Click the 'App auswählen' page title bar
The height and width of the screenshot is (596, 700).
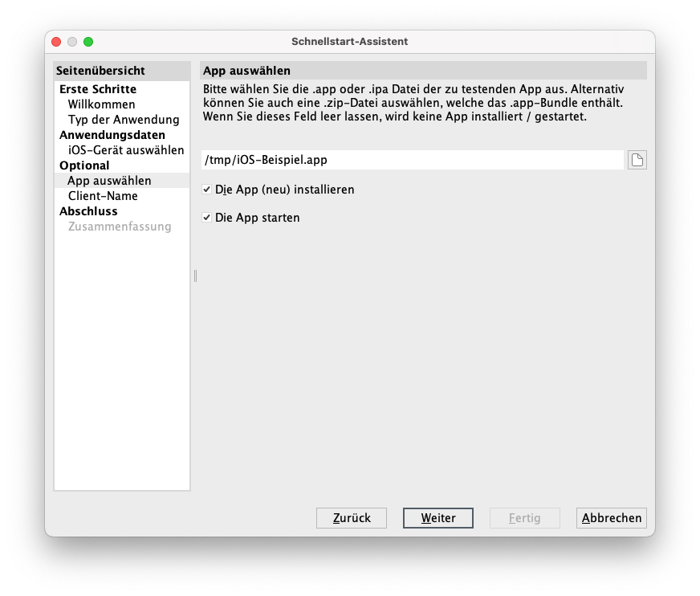(423, 71)
